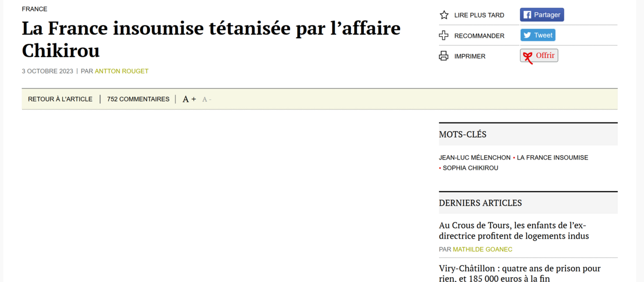Select the La France insoumise keyword
The image size is (644, 282).
point(552,158)
